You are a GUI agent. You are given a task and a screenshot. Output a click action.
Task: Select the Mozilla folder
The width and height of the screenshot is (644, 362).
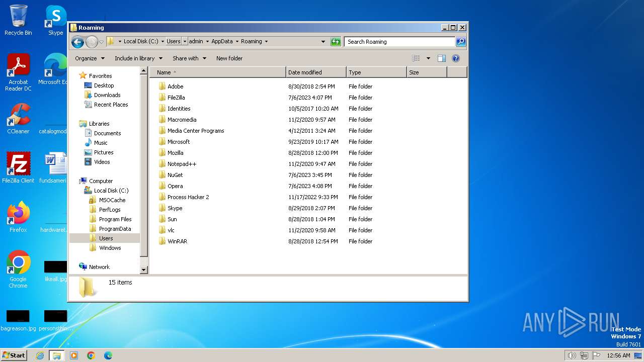pos(175,153)
